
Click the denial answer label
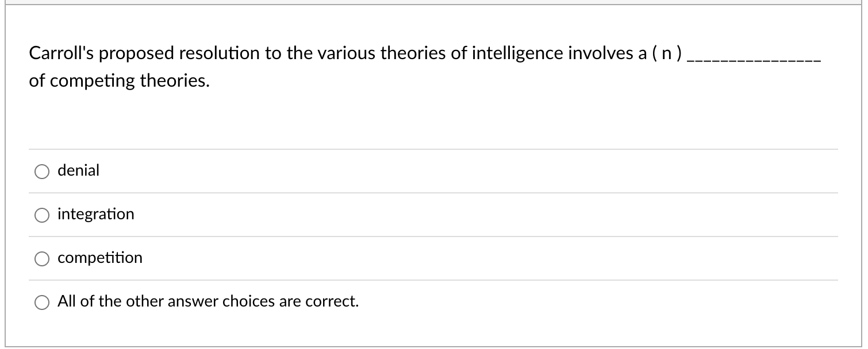point(78,170)
